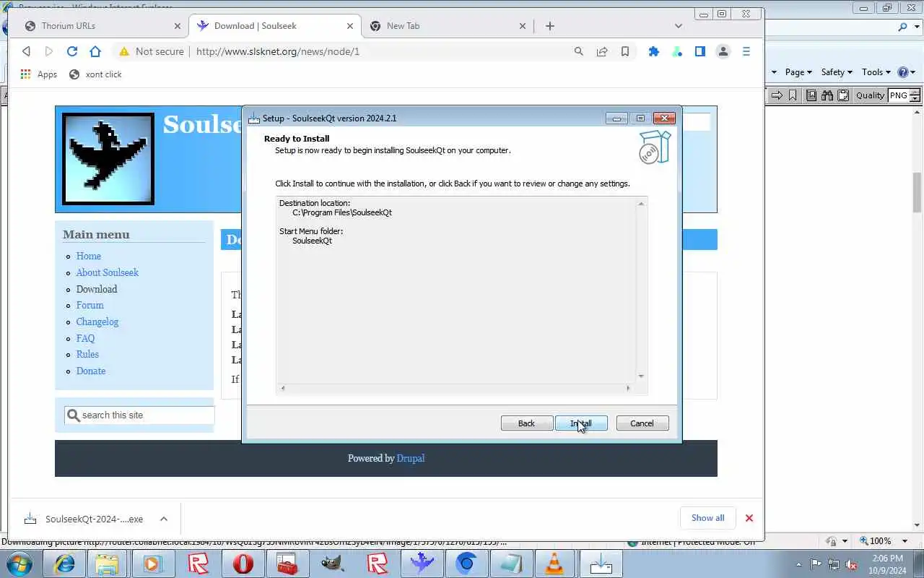Click Show all downloads button
This screenshot has width=924, height=578.
707,518
